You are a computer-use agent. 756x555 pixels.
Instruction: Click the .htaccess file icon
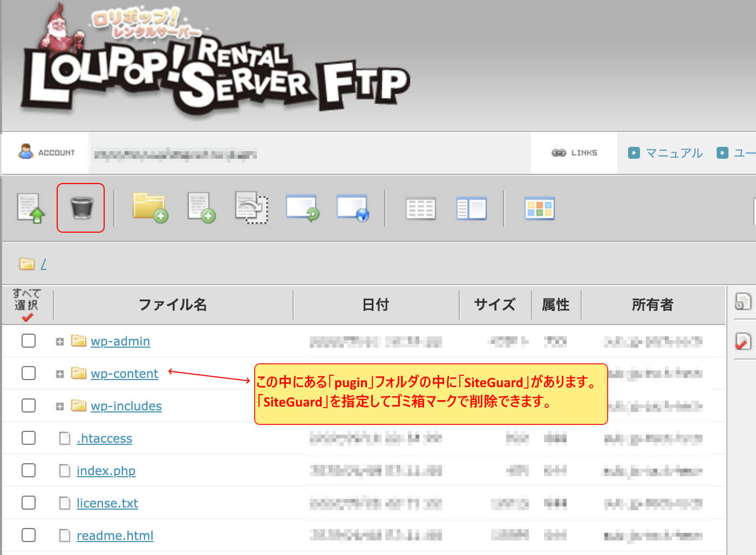pyautogui.click(x=65, y=438)
